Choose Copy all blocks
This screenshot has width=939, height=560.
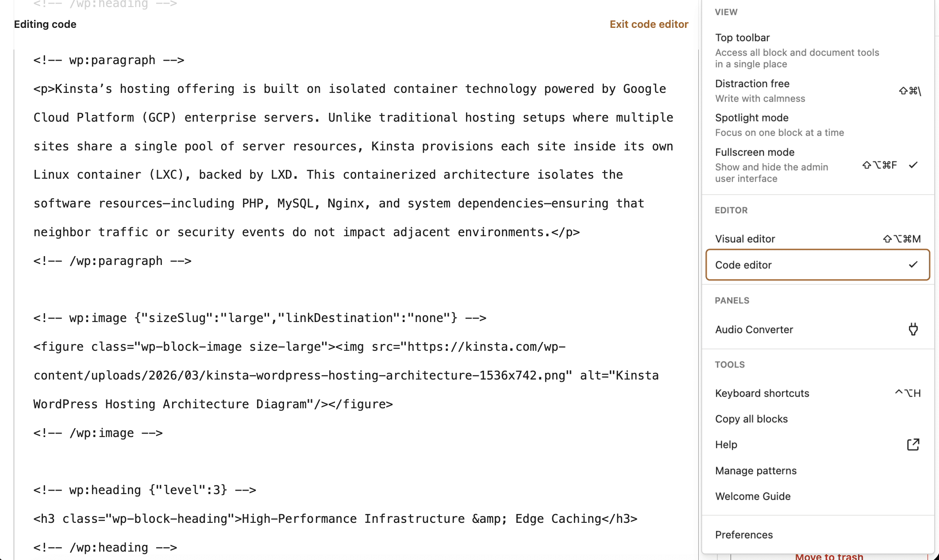818,419
